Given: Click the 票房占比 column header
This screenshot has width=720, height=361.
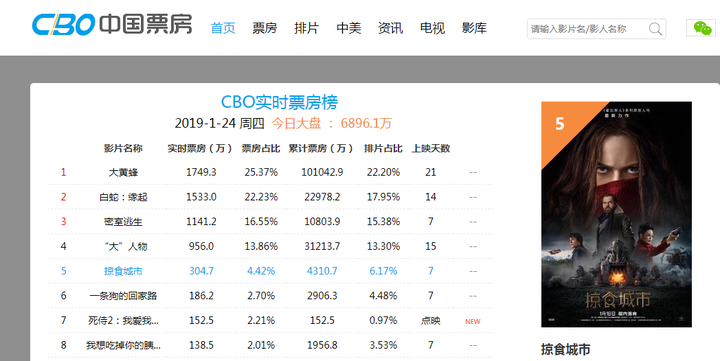Looking at the screenshot, I should [x=261, y=148].
